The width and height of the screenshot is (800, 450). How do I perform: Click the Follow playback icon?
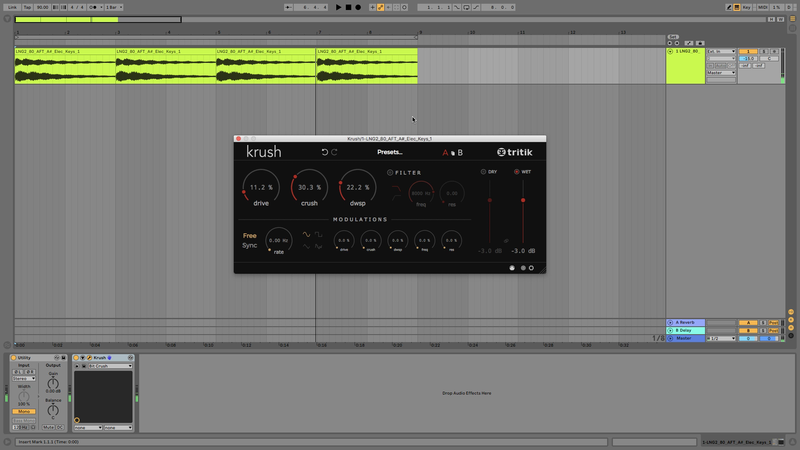click(x=289, y=7)
